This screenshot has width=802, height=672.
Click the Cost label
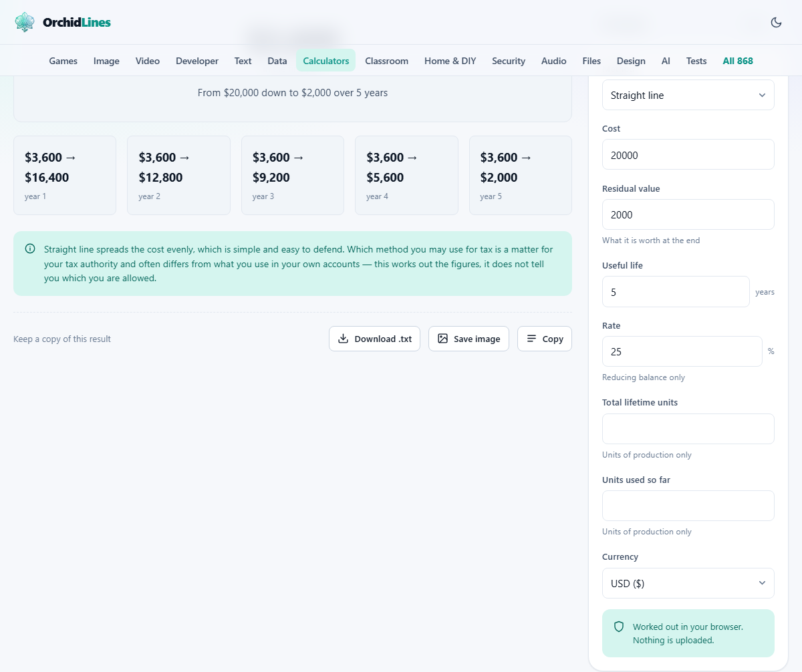[x=612, y=128]
